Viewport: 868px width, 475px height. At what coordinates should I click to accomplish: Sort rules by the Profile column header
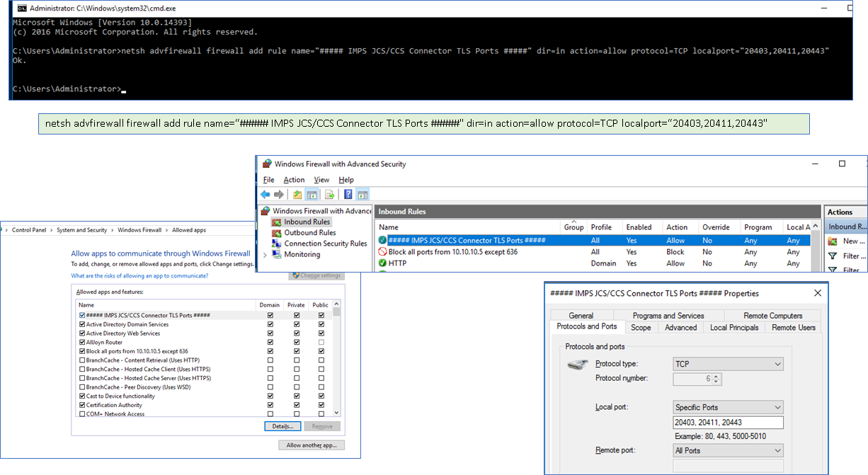click(x=605, y=227)
